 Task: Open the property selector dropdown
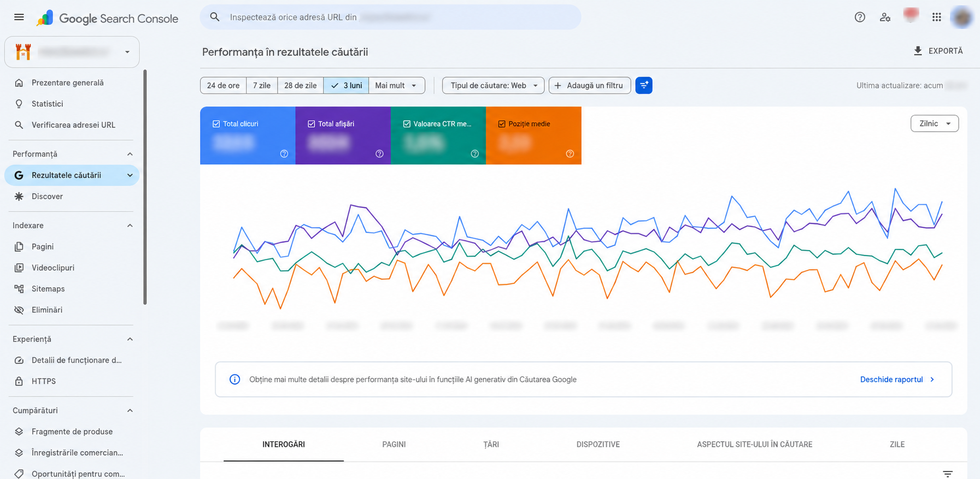click(x=72, y=52)
